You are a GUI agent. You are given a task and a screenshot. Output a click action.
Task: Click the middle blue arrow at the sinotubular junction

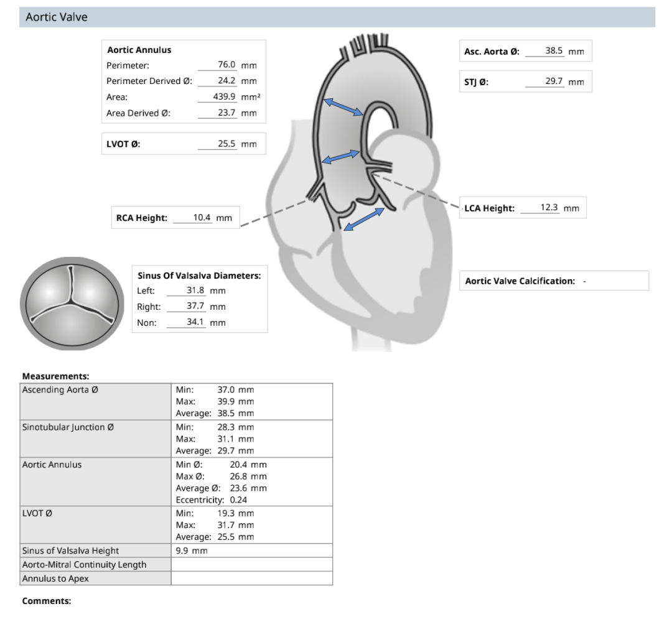[x=340, y=157]
